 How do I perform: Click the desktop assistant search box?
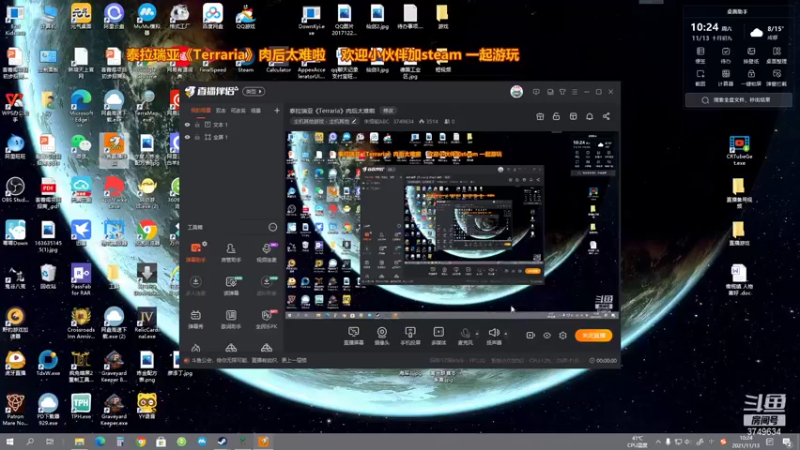pyautogui.click(x=738, y=100)
